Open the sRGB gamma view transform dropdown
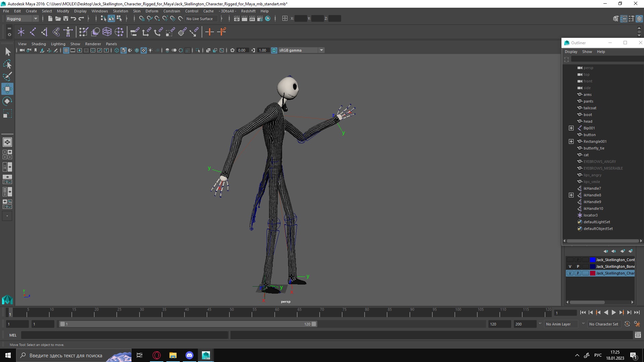 321,50
